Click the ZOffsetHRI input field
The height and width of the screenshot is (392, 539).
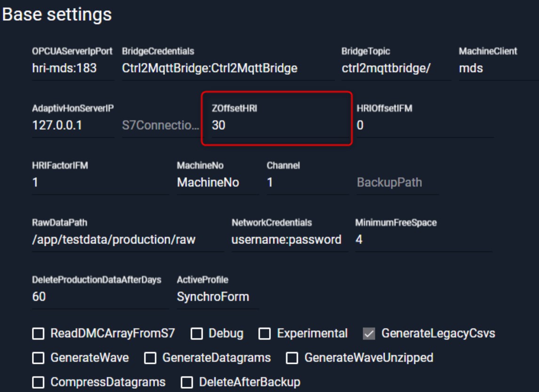coord(277,125)
